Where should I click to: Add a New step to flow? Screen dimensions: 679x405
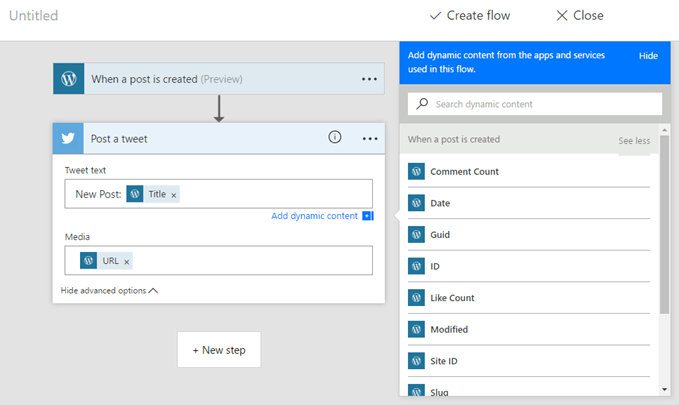pyautogui.click(x=219, y=350)
